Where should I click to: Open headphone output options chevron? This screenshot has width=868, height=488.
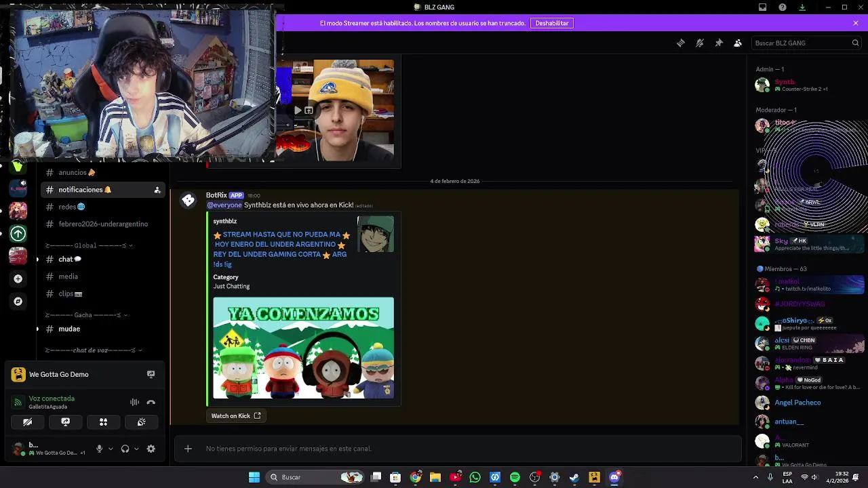[136, 449]
